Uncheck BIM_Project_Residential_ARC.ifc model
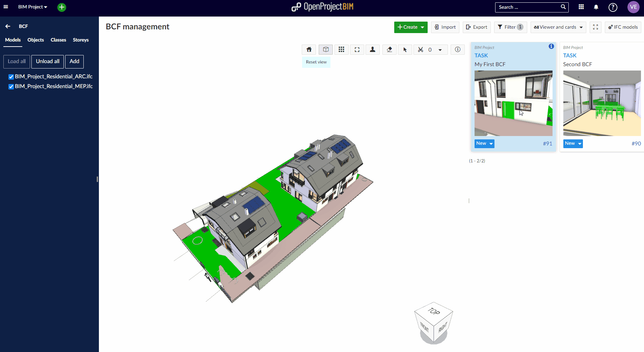The height and width of the screenshot is (352, 644). pos(11,77)
